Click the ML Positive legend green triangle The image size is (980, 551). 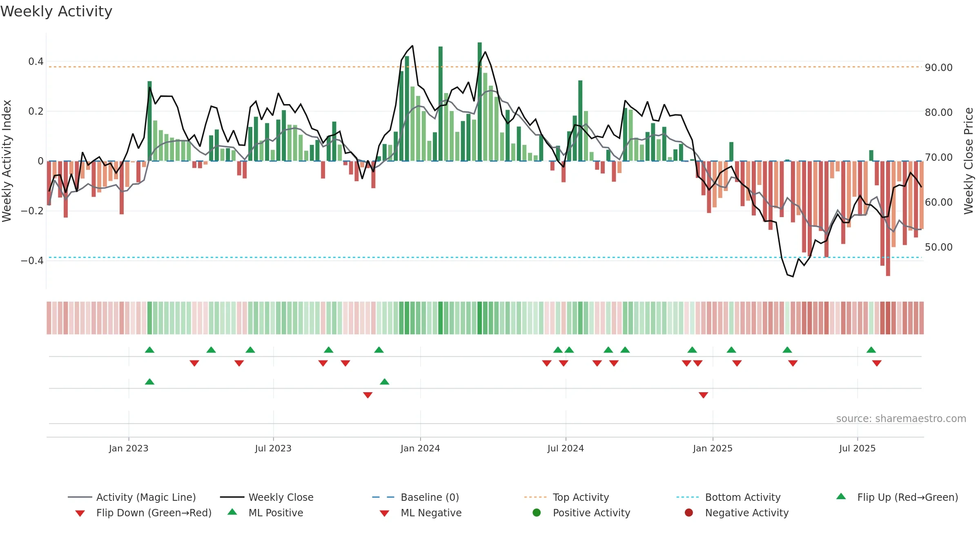[x=232, y=512]
